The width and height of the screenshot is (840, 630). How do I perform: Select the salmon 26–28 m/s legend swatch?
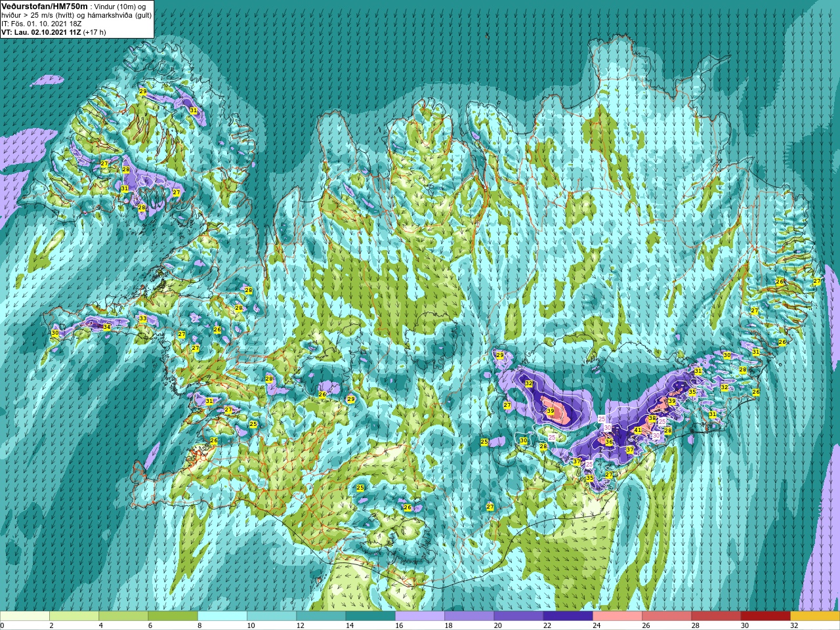pos(667,616)
